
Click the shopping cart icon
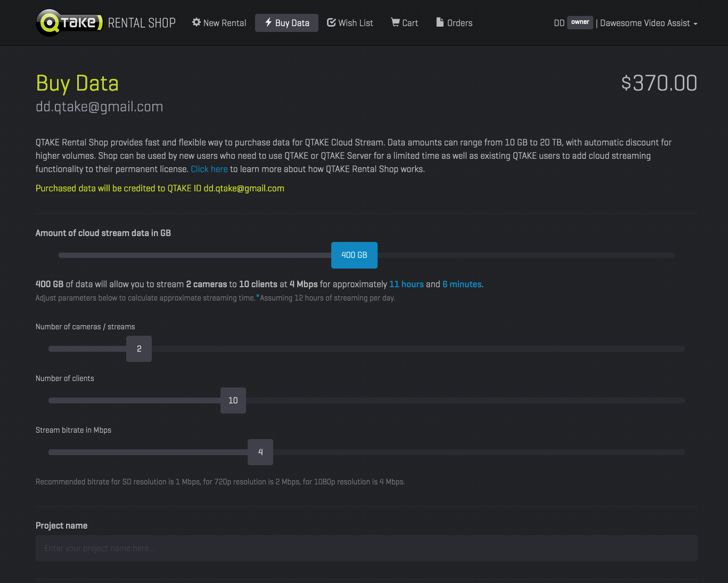395,22
